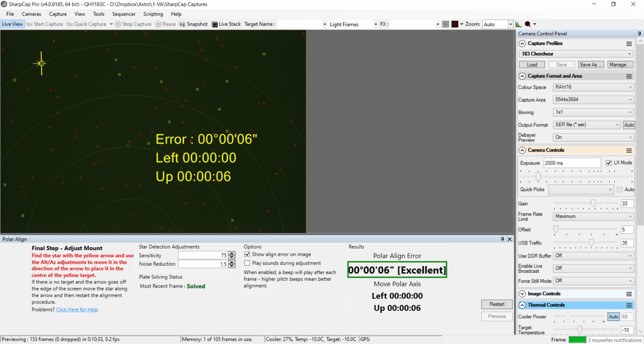Collapse the Capture Profiles section
This screenshot has width=644, height=344.
click(x=522, y=44)
